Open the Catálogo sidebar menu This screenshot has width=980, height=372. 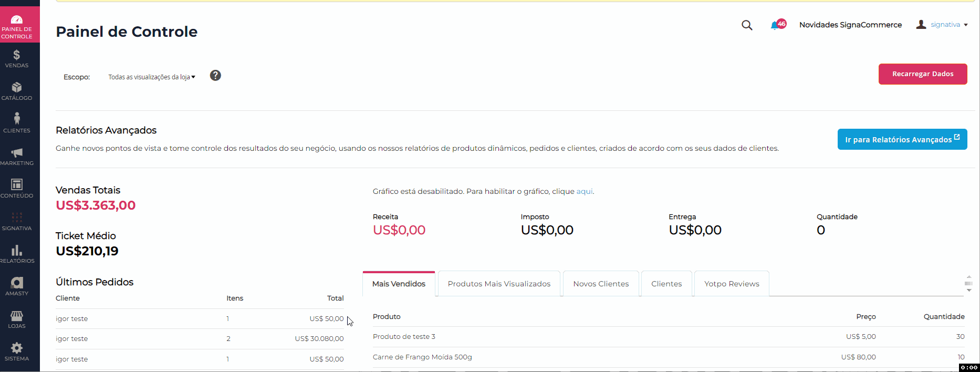(x=17, y=91)
